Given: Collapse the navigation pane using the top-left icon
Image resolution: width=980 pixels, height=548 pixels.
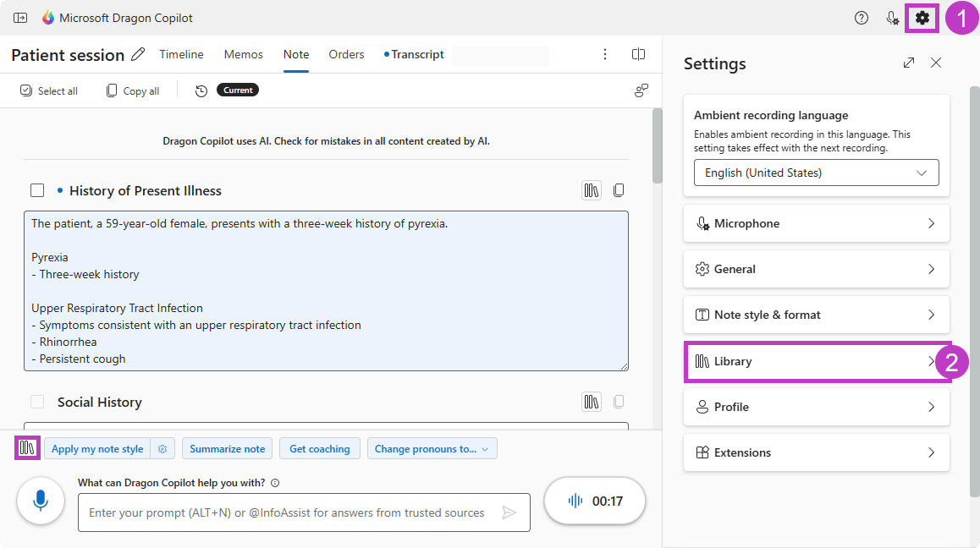Looking at the screenshot, I should point(21,17).
